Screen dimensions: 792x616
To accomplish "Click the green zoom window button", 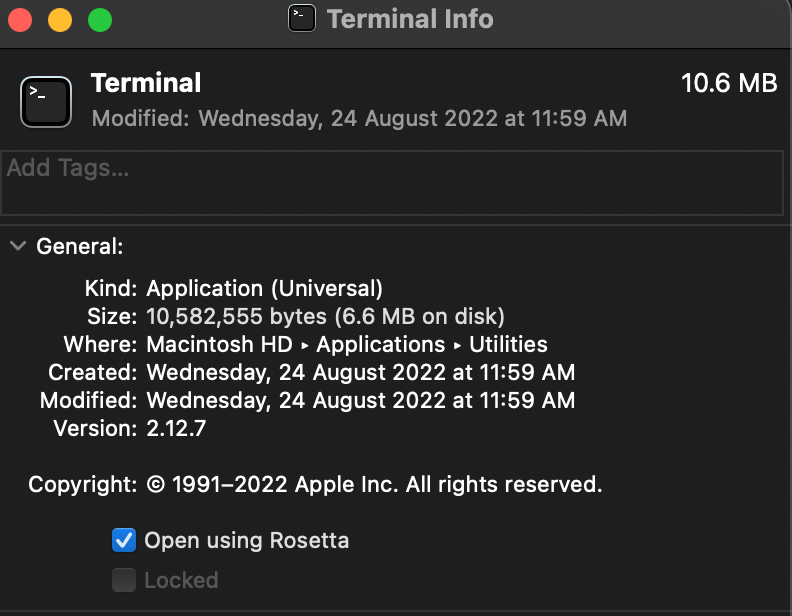I will point(100,20).
